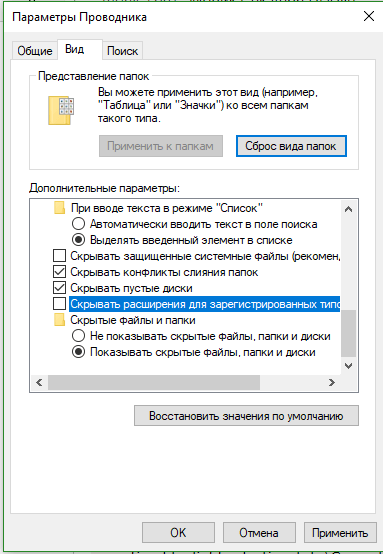Click the list's scroll up arrow
This screenshot has width=383, height=554.
point(348,209)
